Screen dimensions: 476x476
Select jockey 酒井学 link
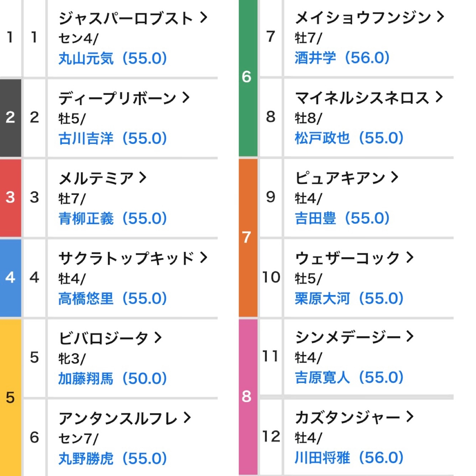(x=315, y=58)
